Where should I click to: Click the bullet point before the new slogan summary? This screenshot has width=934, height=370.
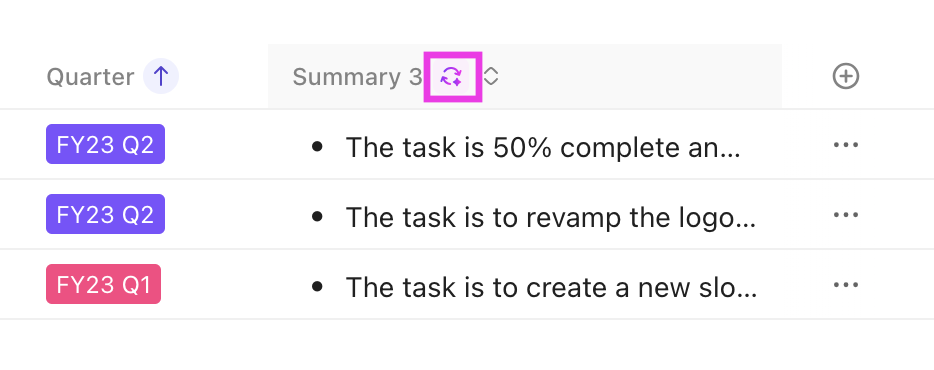[317, 287]
